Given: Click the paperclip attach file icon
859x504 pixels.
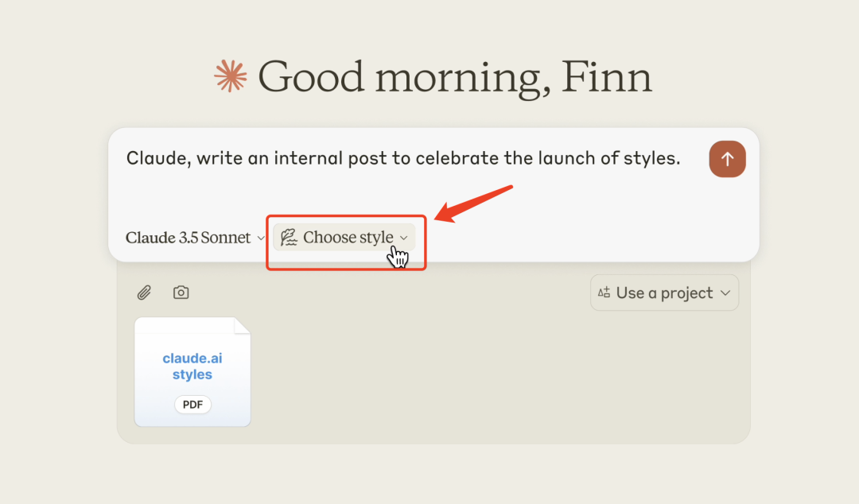Looking at the screenshot, I should (144, 293).
